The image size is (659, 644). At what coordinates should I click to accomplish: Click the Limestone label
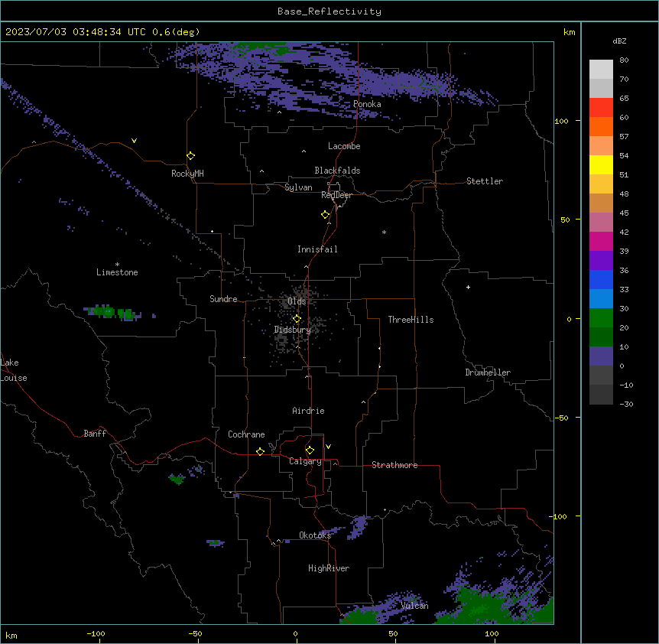pos(117,272)
